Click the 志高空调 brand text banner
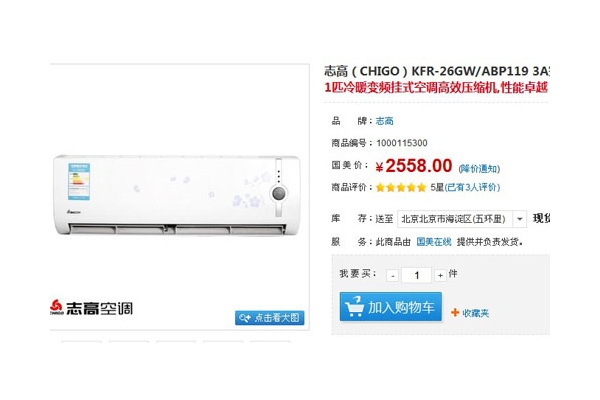Image resolution: width=600 pixels, height=400 pixels. pos(99,309)
